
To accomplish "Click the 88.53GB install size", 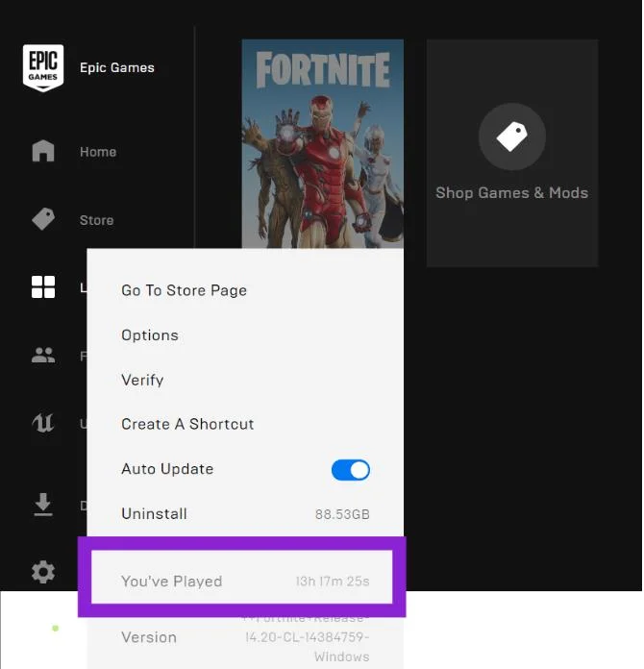I will click(x=342, y=514).
